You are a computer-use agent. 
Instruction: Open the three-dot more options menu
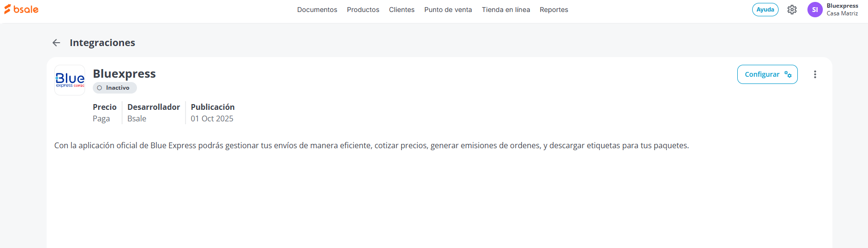click(x=815, y=74)
